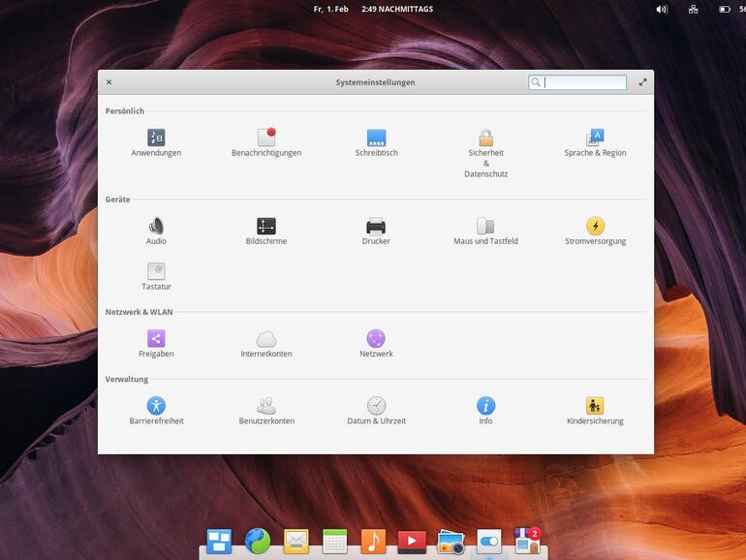This screenshot has height=560, width=746.
Task: Open the Internetkonten settings
Action: 266,344
